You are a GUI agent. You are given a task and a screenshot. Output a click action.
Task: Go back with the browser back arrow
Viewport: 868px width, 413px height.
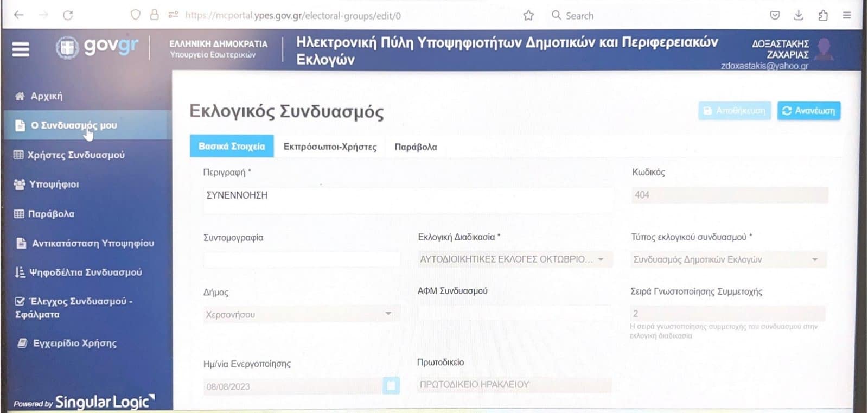[19, 15]
